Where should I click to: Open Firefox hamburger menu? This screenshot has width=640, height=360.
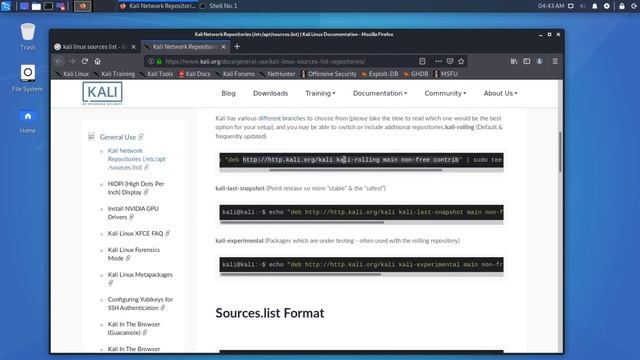[x=555, y=61]
